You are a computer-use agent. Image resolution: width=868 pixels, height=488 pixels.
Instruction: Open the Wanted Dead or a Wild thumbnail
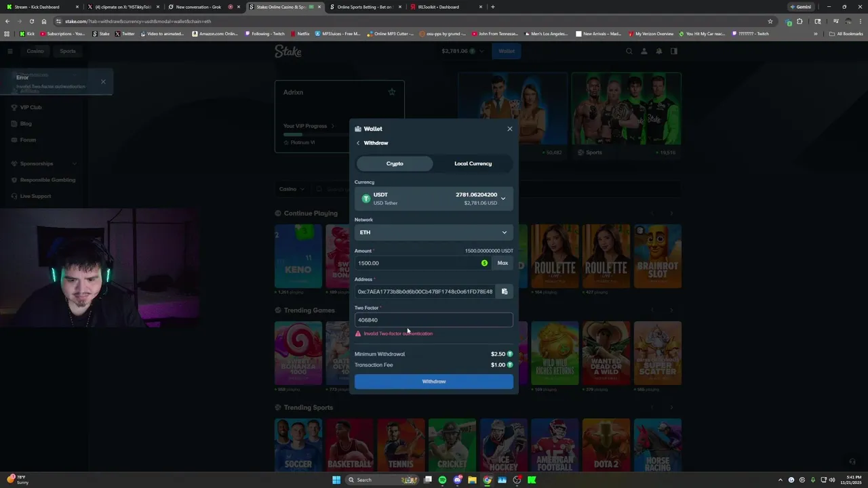606,353
